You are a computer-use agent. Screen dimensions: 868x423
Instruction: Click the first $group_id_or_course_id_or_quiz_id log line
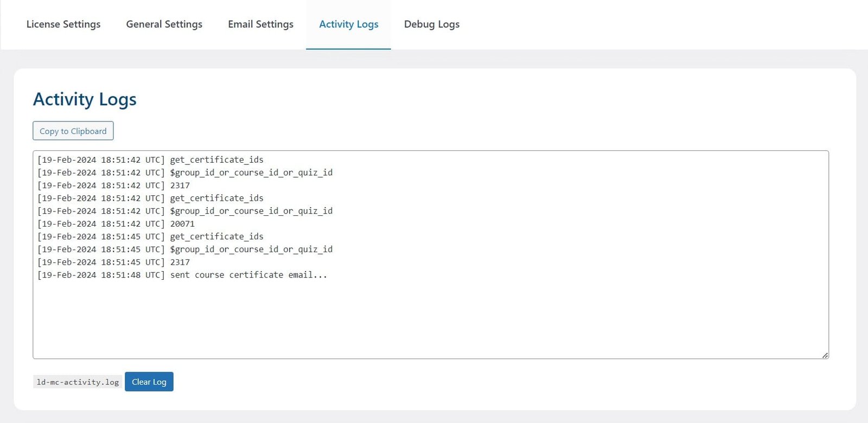(185, 172)
